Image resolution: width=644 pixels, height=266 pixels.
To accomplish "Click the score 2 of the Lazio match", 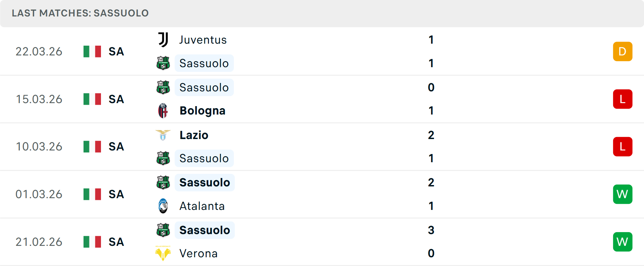I will 431,135.
